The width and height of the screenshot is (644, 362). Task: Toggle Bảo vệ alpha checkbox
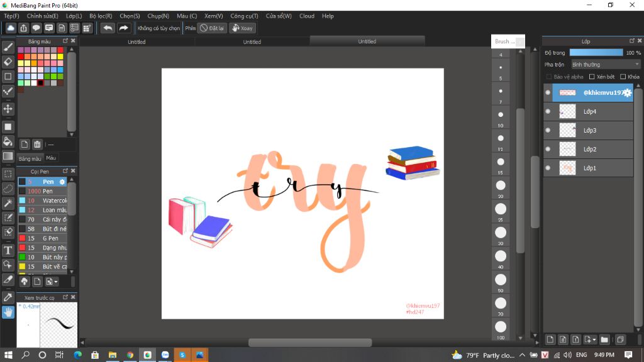(548, 77)
